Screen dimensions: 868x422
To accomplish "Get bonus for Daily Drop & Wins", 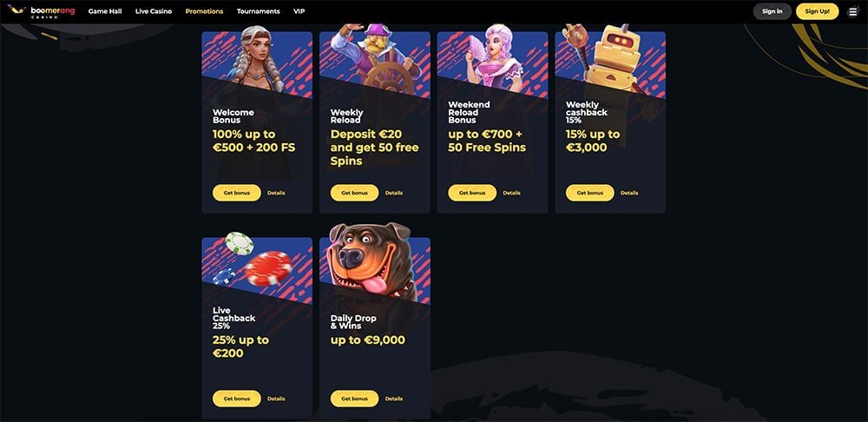I will [x=354, y=399].
